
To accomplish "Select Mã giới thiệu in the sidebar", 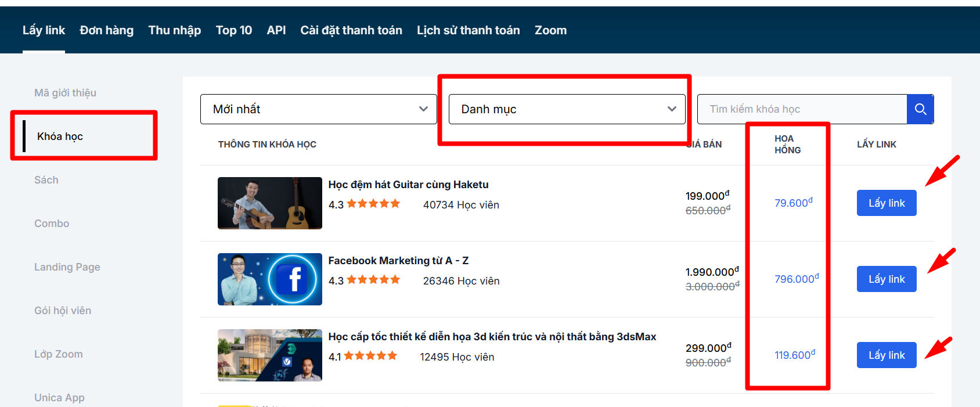I will click(65, 93).
